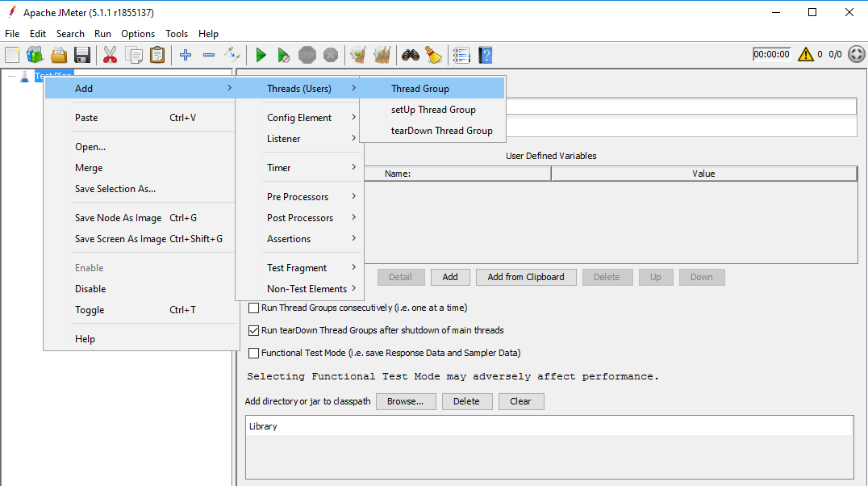Open the Search menu
The image size is (868, 486).
pos(70,34)
